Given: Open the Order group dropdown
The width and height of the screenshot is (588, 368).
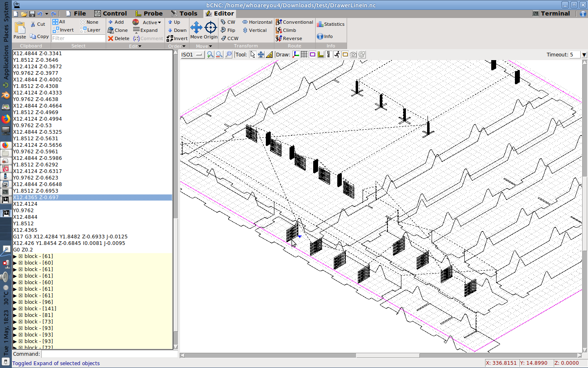Looking at the screenshot, I should coord(177,46).
